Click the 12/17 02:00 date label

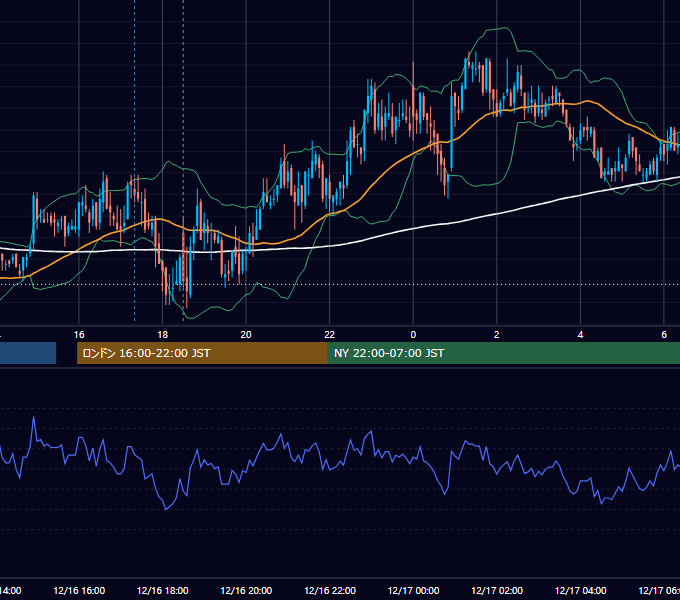(x=497, y=590)
